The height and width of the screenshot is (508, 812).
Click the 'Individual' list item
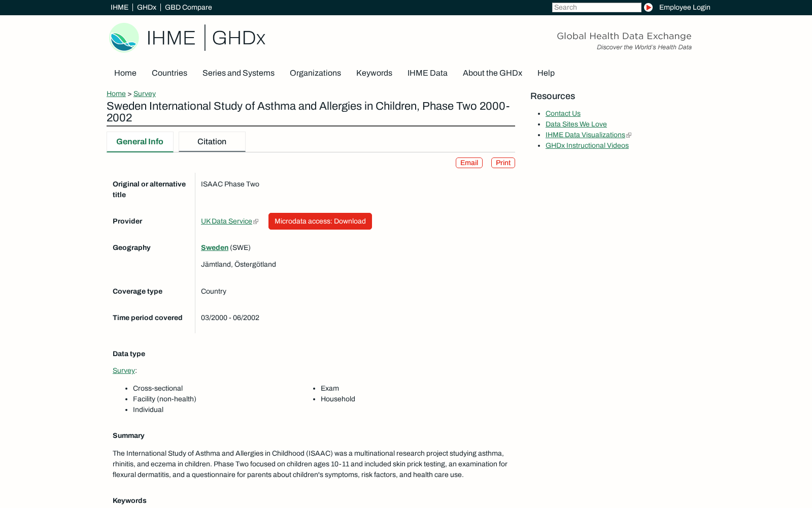point(148,409)
